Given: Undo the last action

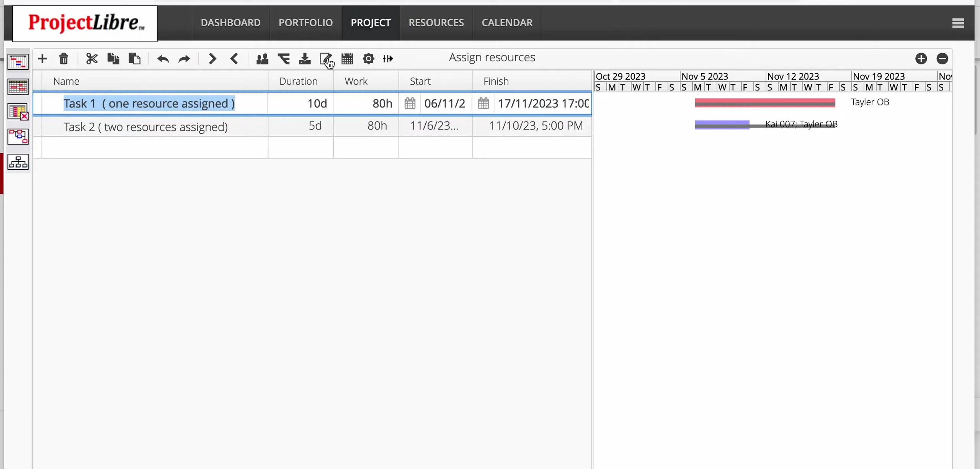Looking at the screenshot, I should [x=163, y=59].
